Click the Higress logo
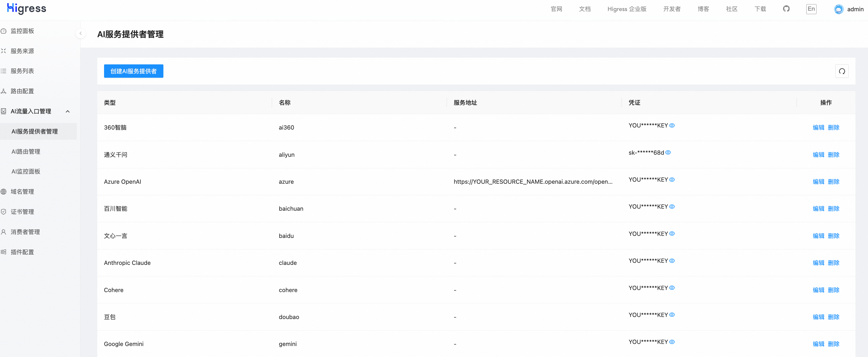 [x=27, y=8]
